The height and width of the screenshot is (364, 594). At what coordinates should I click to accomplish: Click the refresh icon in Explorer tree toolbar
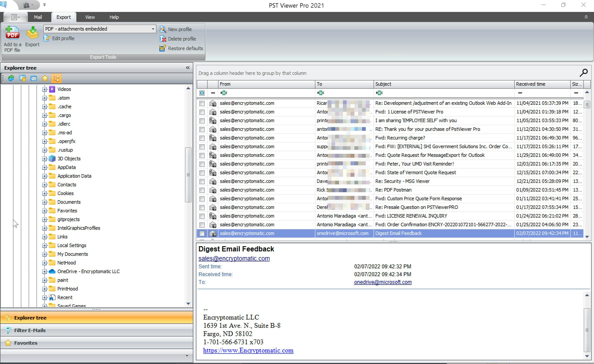11,78
